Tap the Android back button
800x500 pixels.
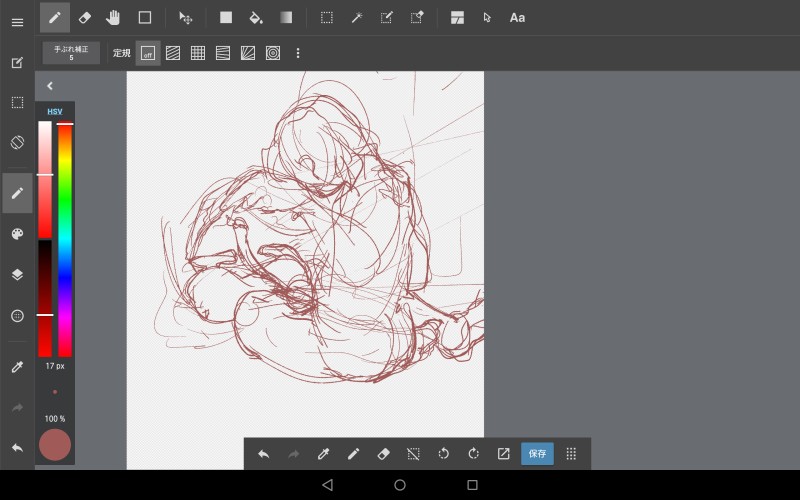[328, 485]
